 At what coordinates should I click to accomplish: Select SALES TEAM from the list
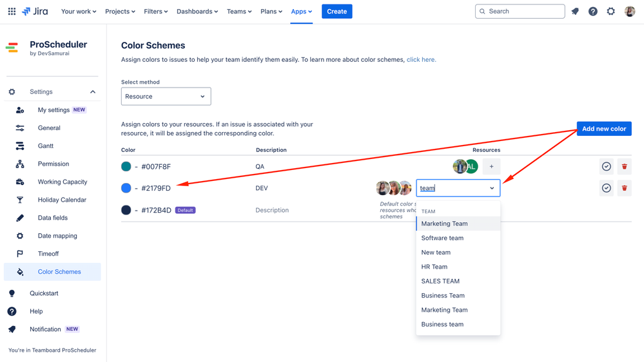[x=458, y=281]
